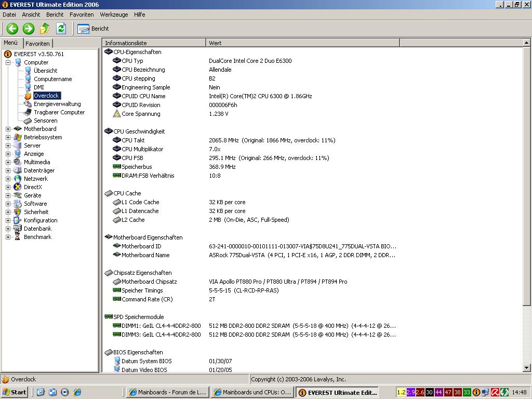Select the Übersicht tree item

(x=46, y=71)
